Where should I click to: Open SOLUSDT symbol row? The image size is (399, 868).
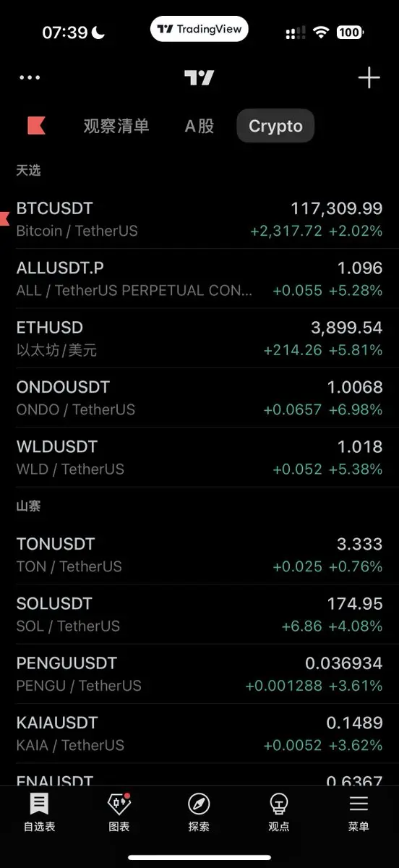(x=199, y=614)
